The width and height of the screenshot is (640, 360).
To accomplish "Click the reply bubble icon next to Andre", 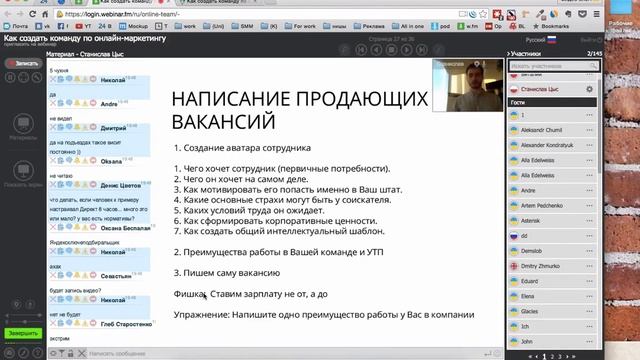I will click(x=69, y=103).
